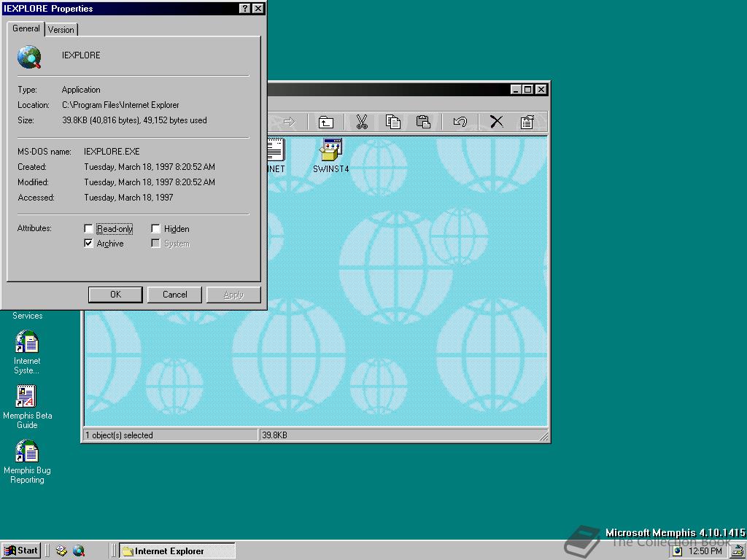Open the Start menu
Image resolution: width=747 pixels, height=560 pixels.
click(x=21, y=551)
